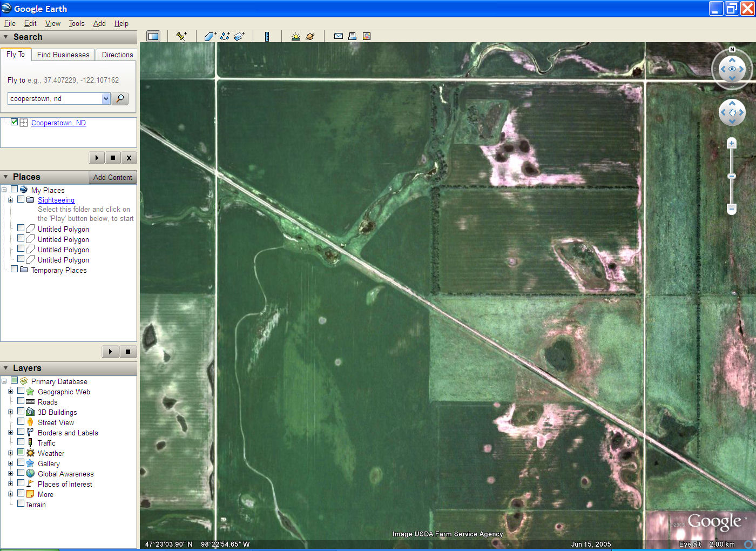Toggle the Places of Interest checkbox
This screenshot has width=756, height=551.
coord(21,483)
